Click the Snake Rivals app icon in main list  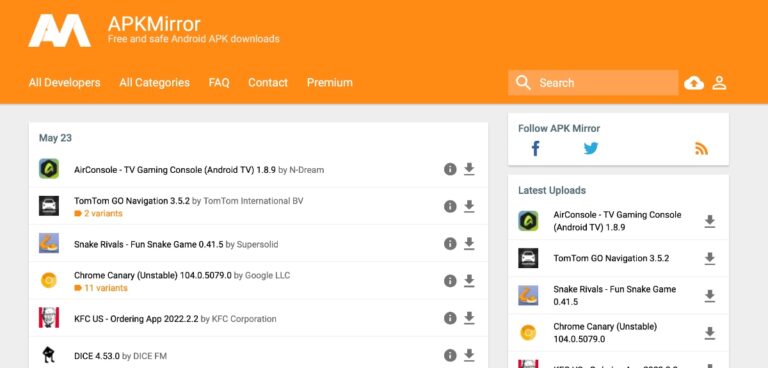pyautogui.click(x=49, y=243)
